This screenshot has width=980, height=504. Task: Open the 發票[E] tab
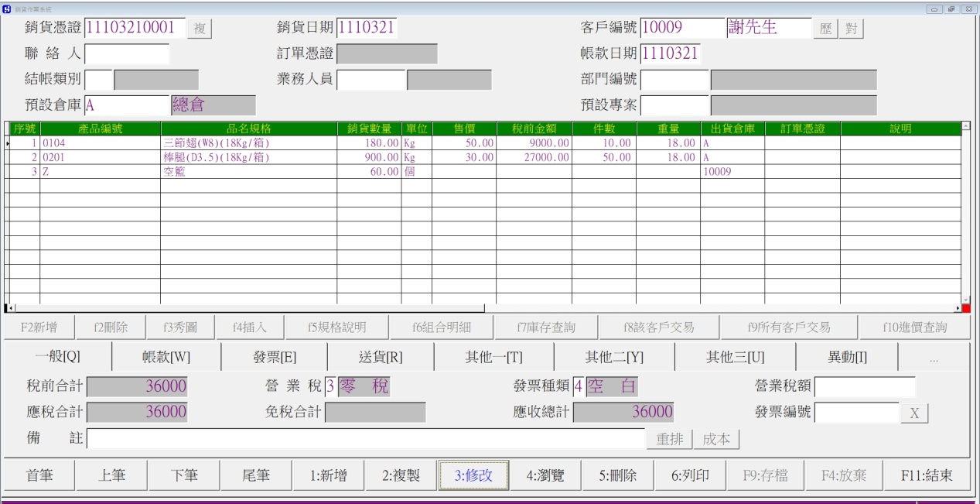(275, 358)
